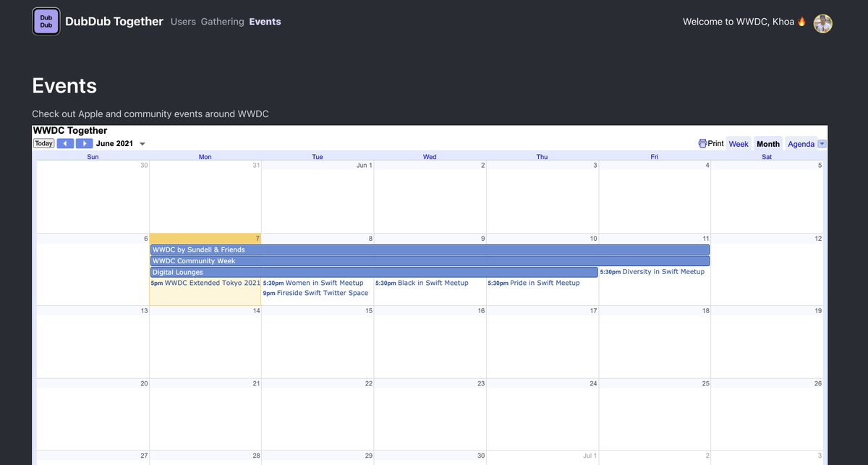Select day 23 date number
This screenshot has width=868, height=465.
click(x=481, y=383)
